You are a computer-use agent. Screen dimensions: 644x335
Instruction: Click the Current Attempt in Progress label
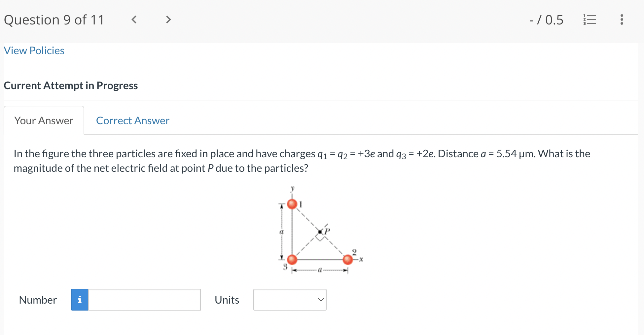[71, 86]
